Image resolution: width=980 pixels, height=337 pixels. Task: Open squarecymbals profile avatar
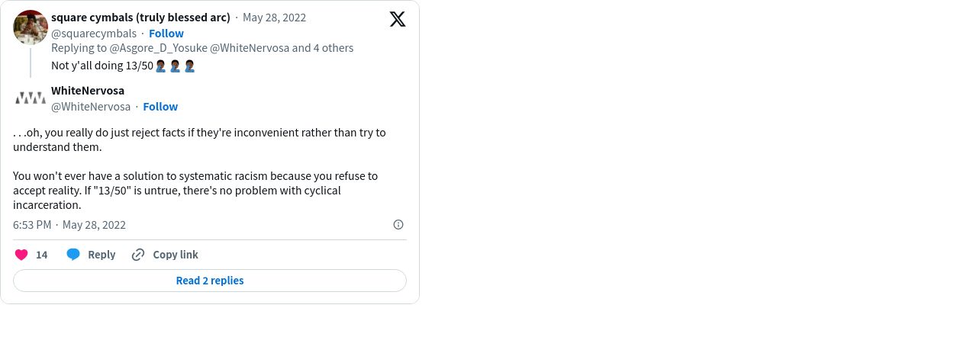coord(31,27)
